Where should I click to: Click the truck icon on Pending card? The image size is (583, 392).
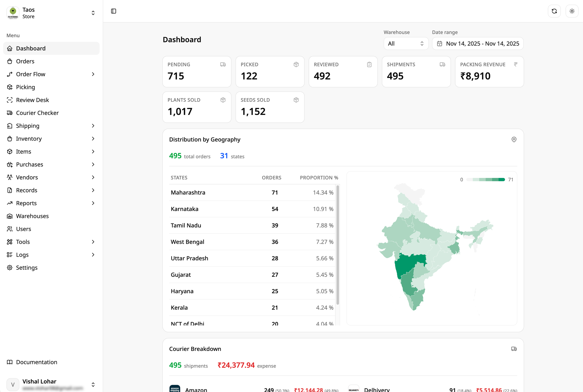click(223, 64)
